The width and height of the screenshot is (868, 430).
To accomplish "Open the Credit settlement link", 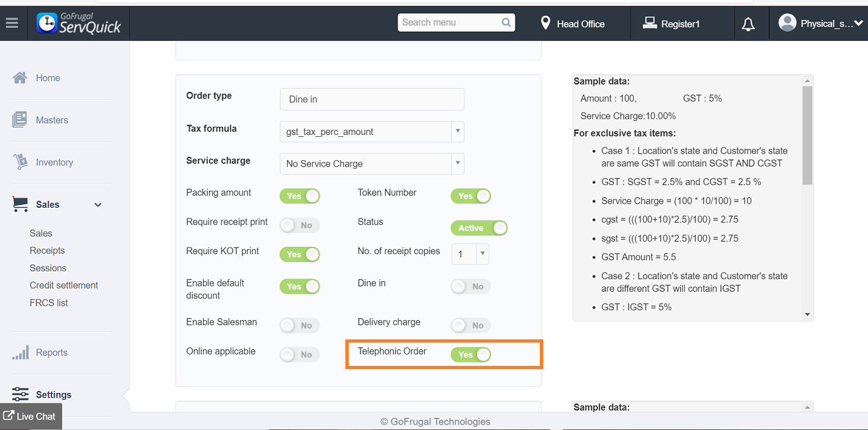I will pos(64,285).
